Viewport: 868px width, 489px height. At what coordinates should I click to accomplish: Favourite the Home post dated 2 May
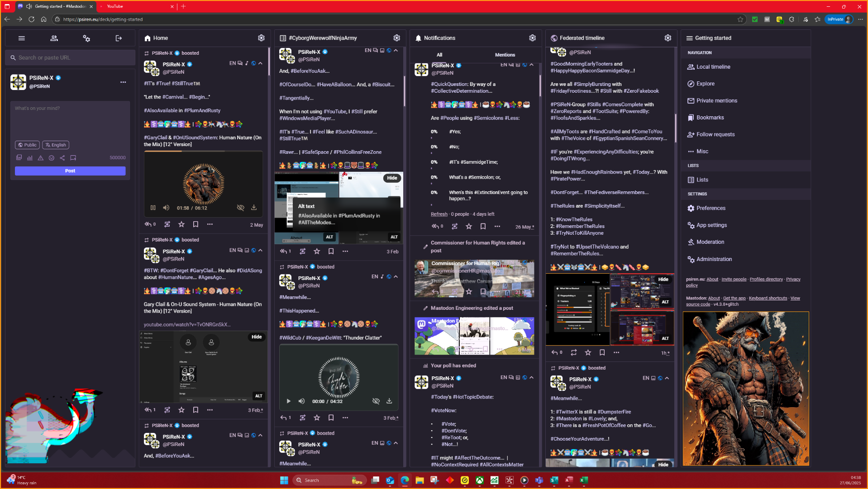click(x=181, y=224)
